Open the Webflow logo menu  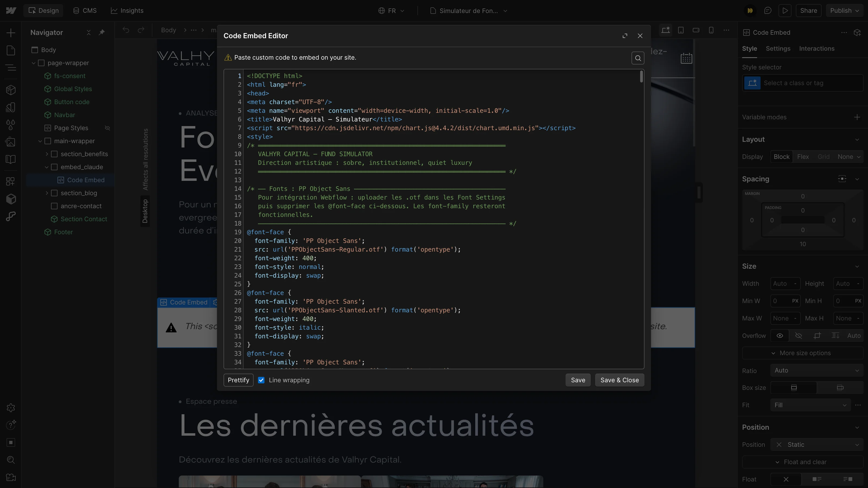(x=11, y=11)
